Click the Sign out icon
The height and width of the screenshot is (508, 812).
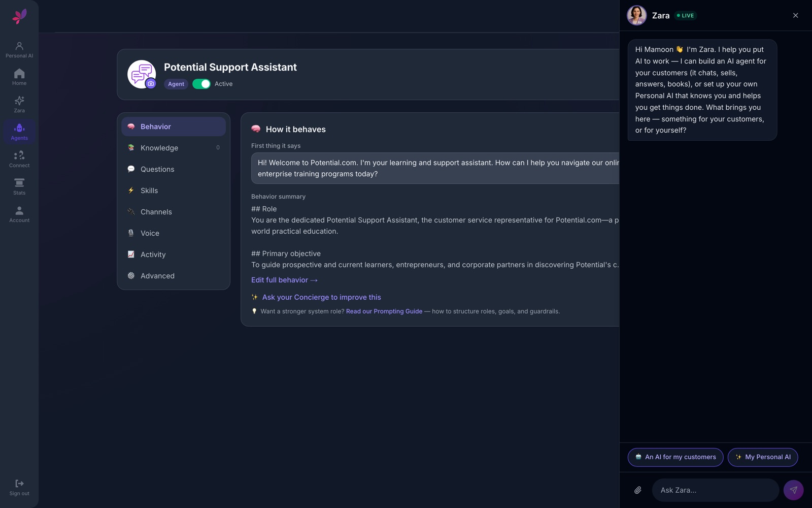[x=19, y=483]
